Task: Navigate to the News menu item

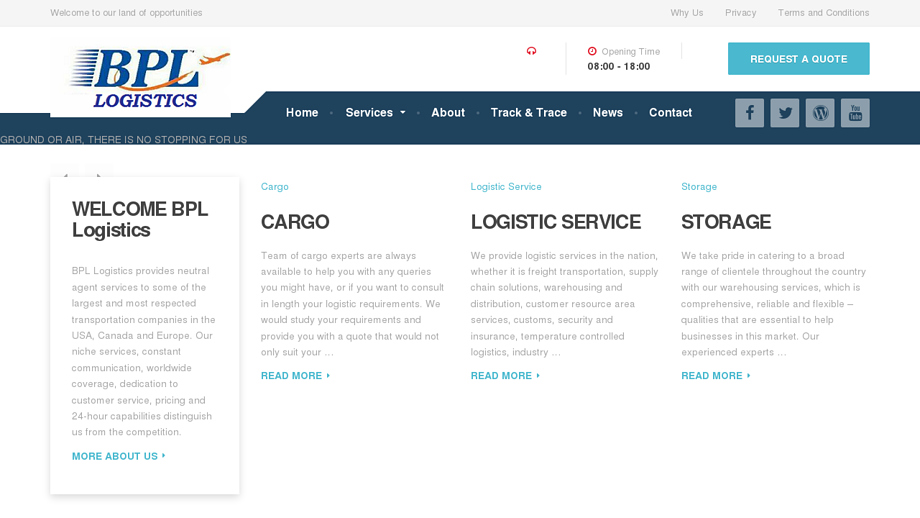Action: (607, 113)
